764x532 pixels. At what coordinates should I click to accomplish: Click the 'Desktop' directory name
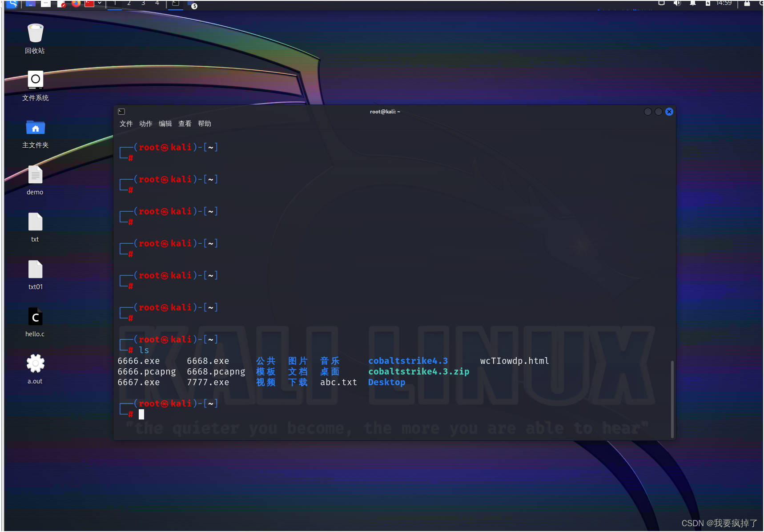387,382
